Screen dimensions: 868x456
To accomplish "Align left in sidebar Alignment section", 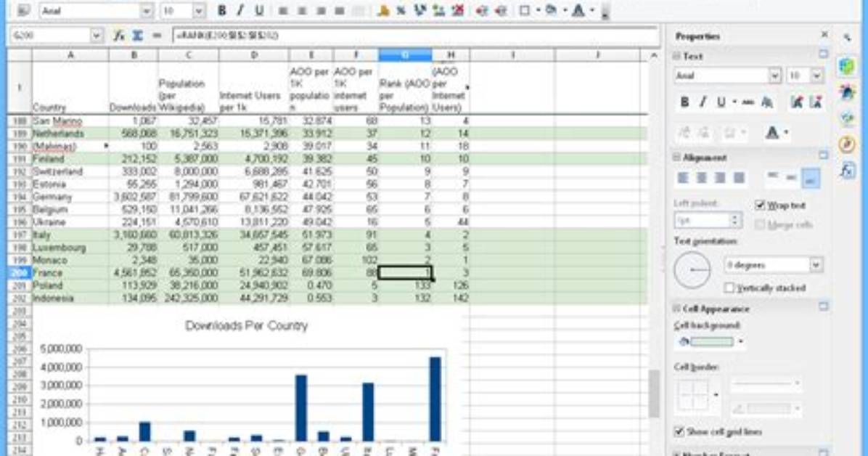I will (x=683, y=178).
